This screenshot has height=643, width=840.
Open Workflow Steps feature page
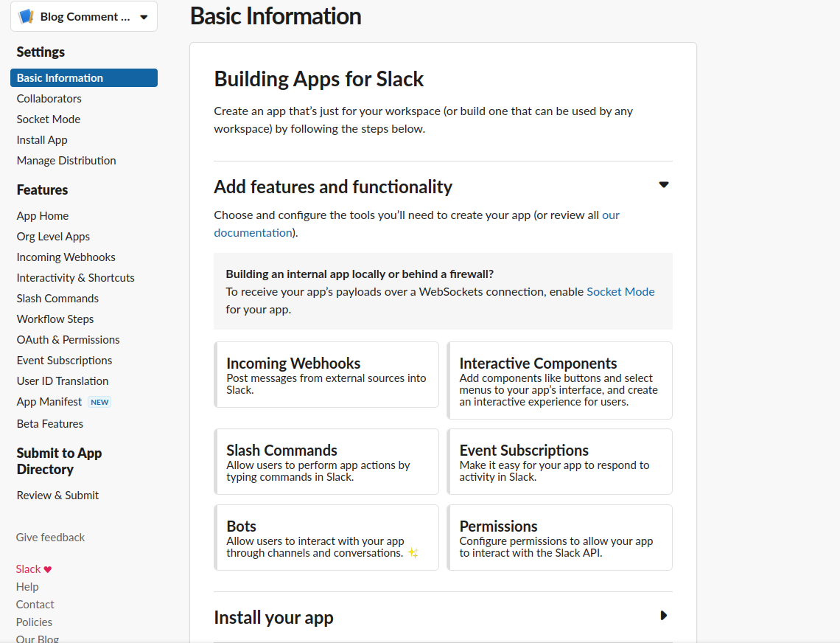(55, 319)
